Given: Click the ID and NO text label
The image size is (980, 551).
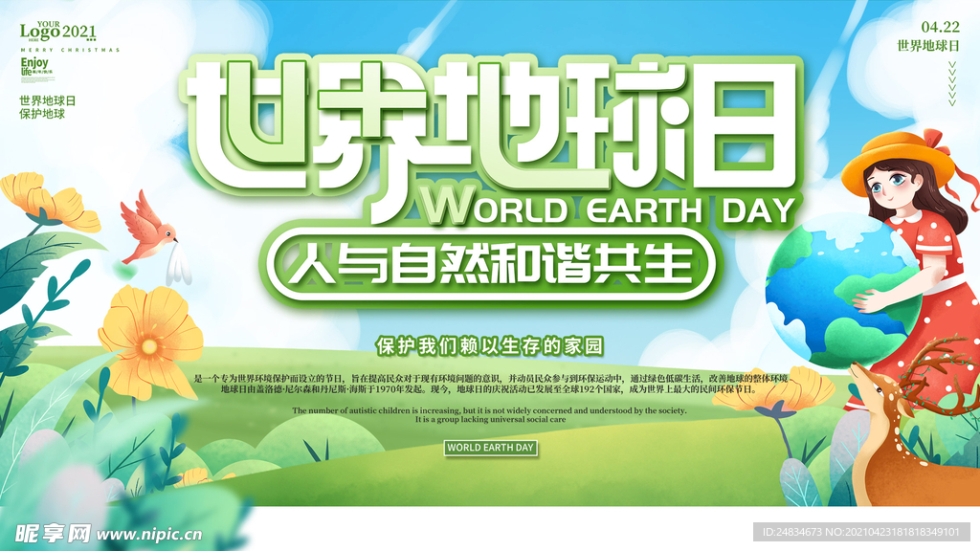Looking at the screenshot, I should [x=861, y=532].
